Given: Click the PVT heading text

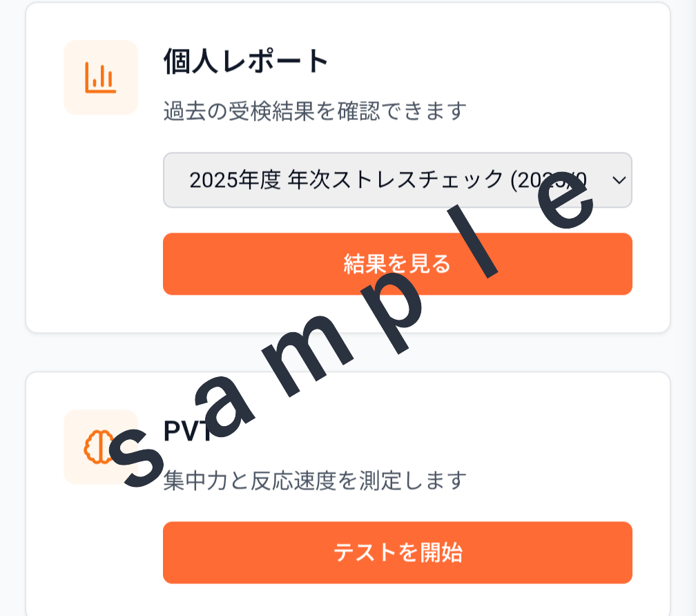Looking at the screenshot, I should [x=188, y=430].
